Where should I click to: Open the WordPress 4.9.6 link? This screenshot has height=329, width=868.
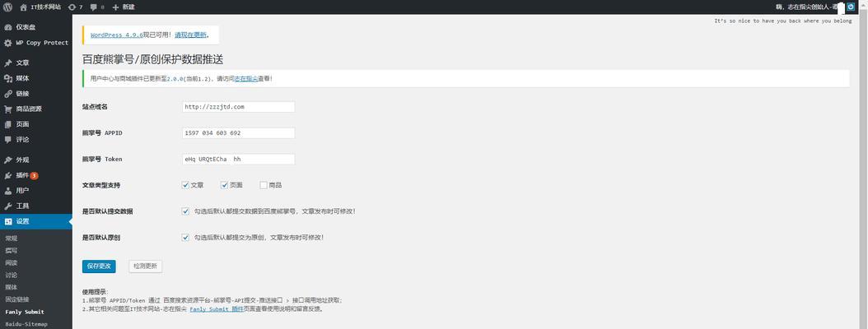pyautogui.click(x=117, y=35)
